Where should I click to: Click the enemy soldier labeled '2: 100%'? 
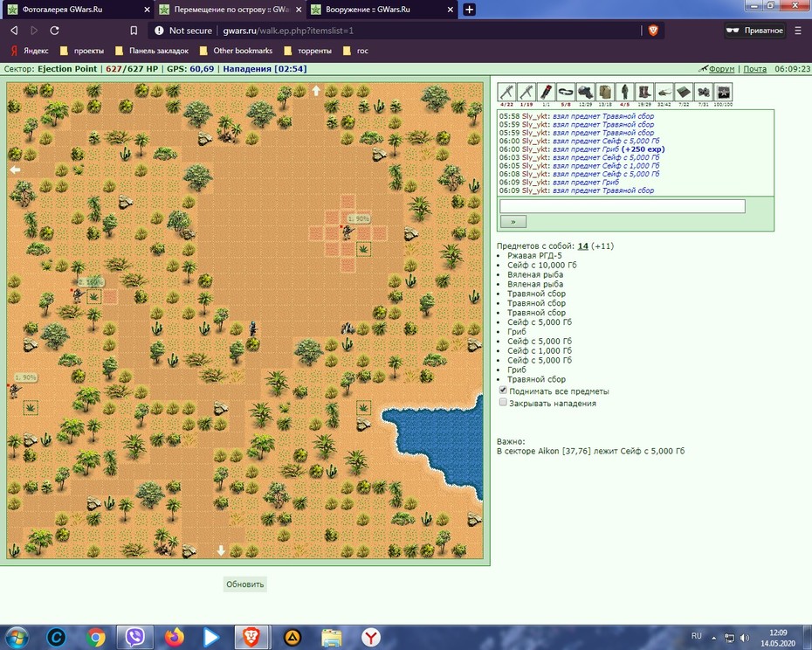click(x=78, y=296)
